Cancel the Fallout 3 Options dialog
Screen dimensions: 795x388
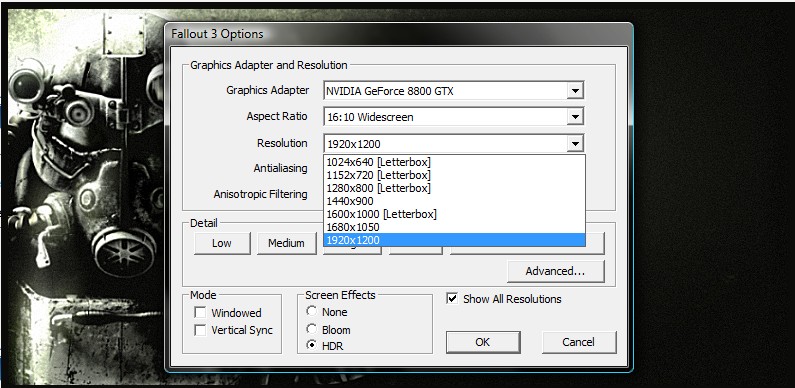pos(579,342)
